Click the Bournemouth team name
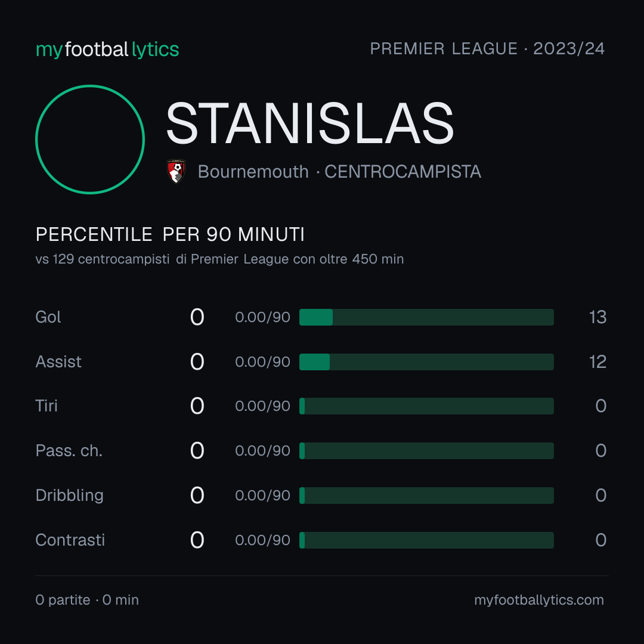 pos(253,172)
